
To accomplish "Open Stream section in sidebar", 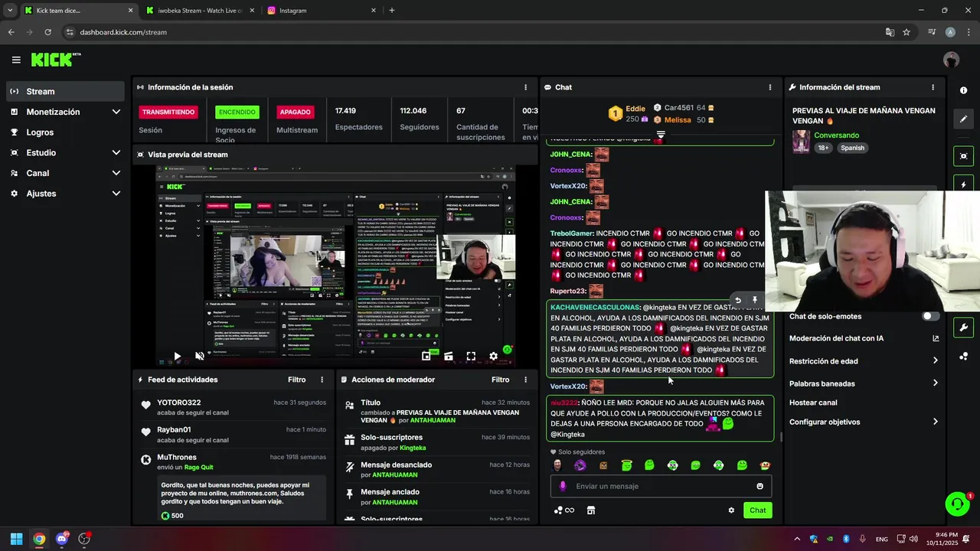I will coord(65,91).
